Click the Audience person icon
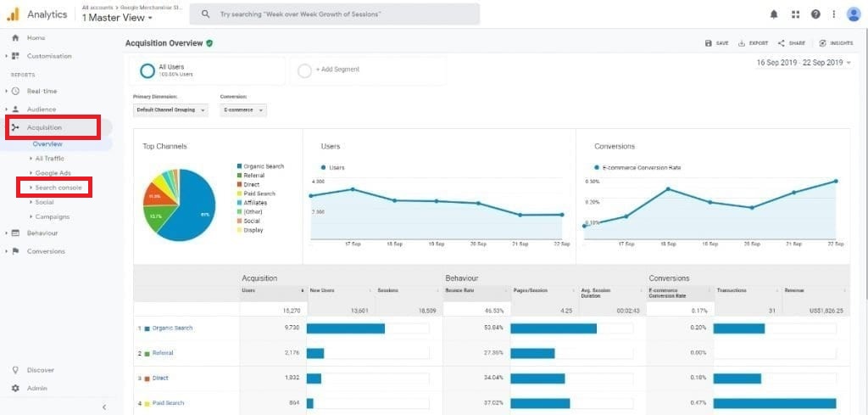868x415 pixels. pos(15,109)
